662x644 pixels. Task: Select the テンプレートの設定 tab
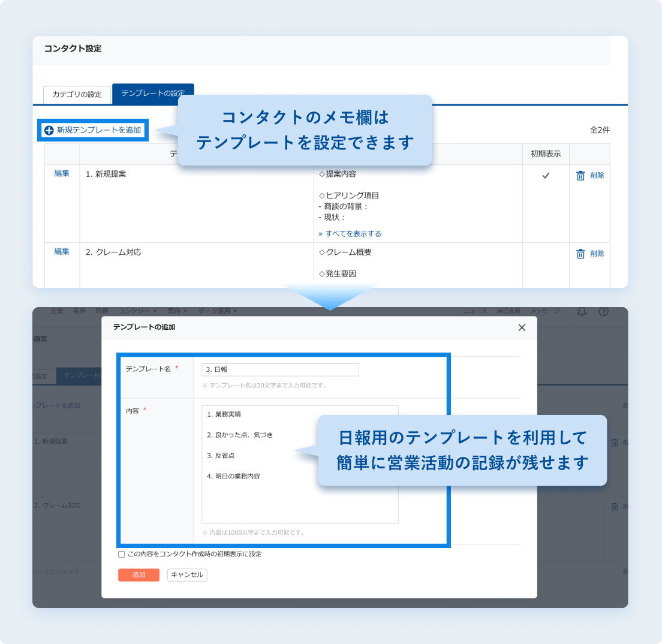152,94
